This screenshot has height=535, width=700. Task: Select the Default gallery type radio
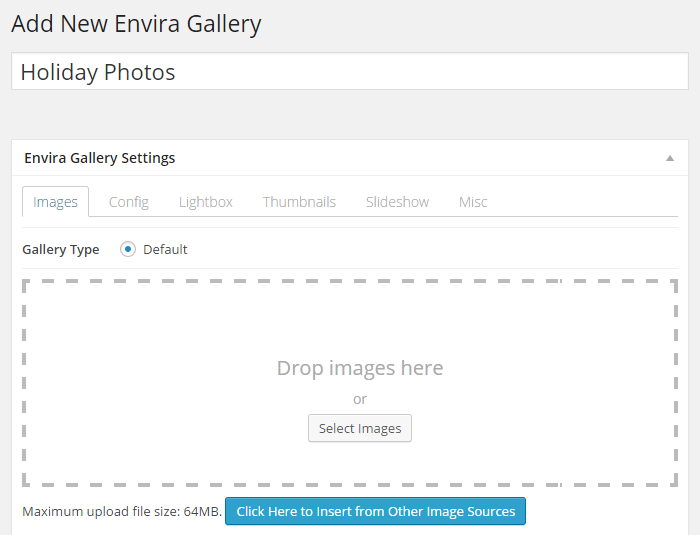click(128, 249)
